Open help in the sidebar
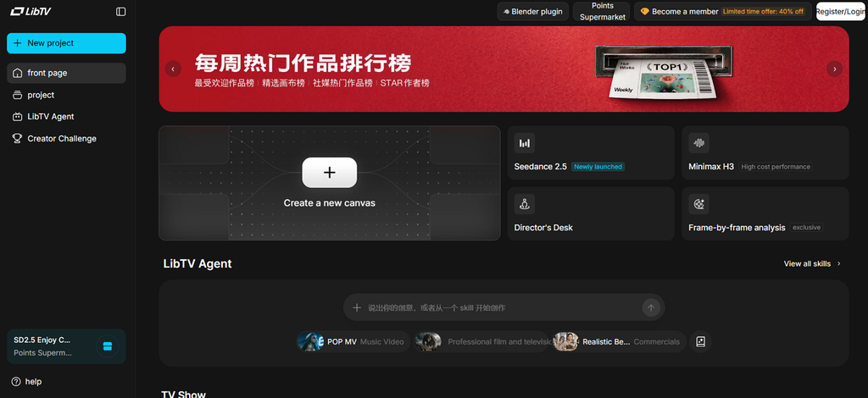Image resolution: width=868 pixels, height=398 pixels. coord(26,381)
